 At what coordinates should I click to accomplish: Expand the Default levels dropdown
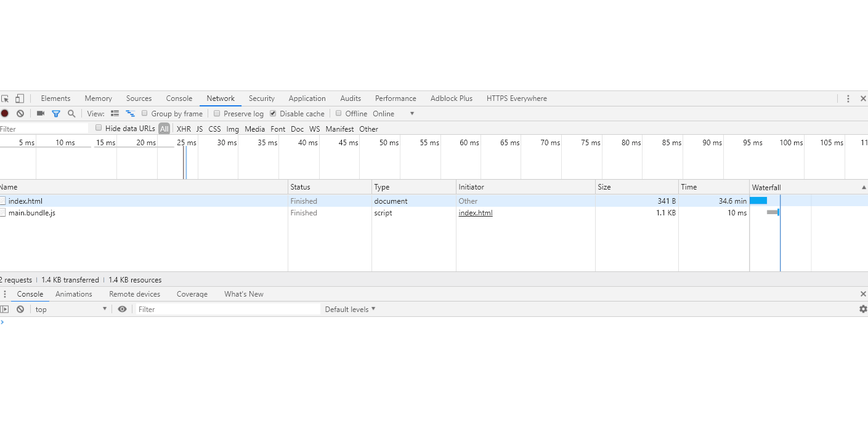[x=350, y=309]
